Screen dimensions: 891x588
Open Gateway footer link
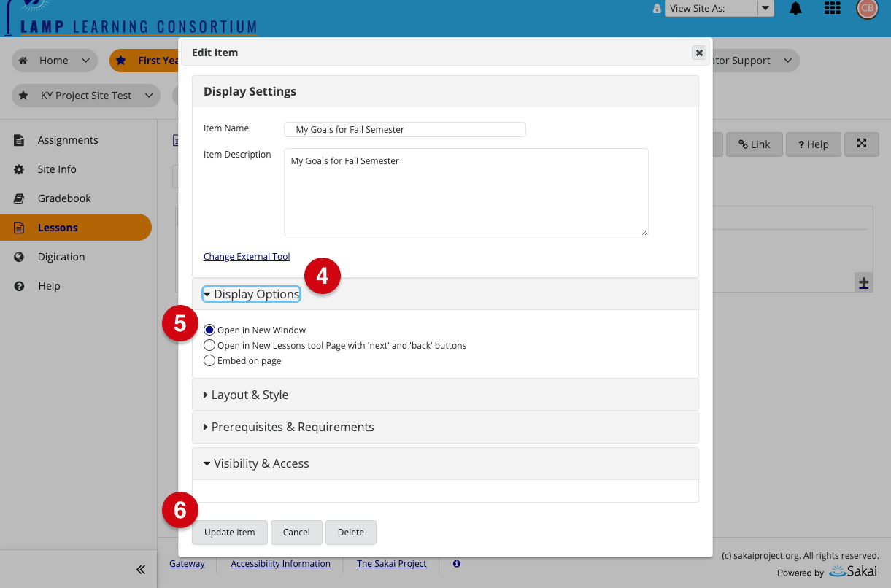point(187,564)
